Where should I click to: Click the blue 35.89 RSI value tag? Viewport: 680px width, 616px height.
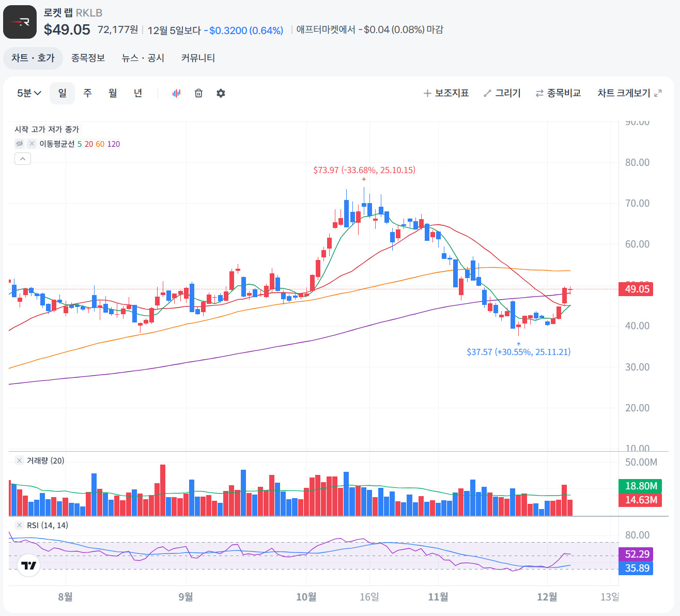[636, 568]
